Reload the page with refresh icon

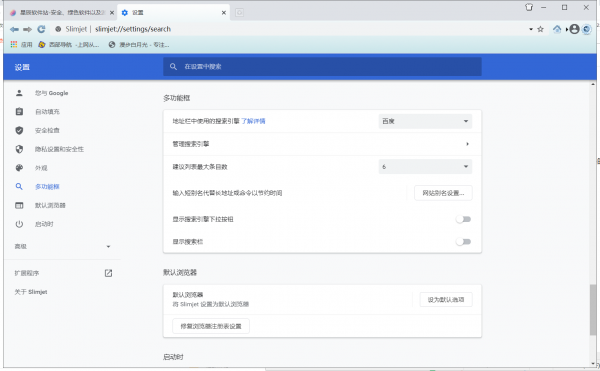pyautogui.click(x=41, y=29)
